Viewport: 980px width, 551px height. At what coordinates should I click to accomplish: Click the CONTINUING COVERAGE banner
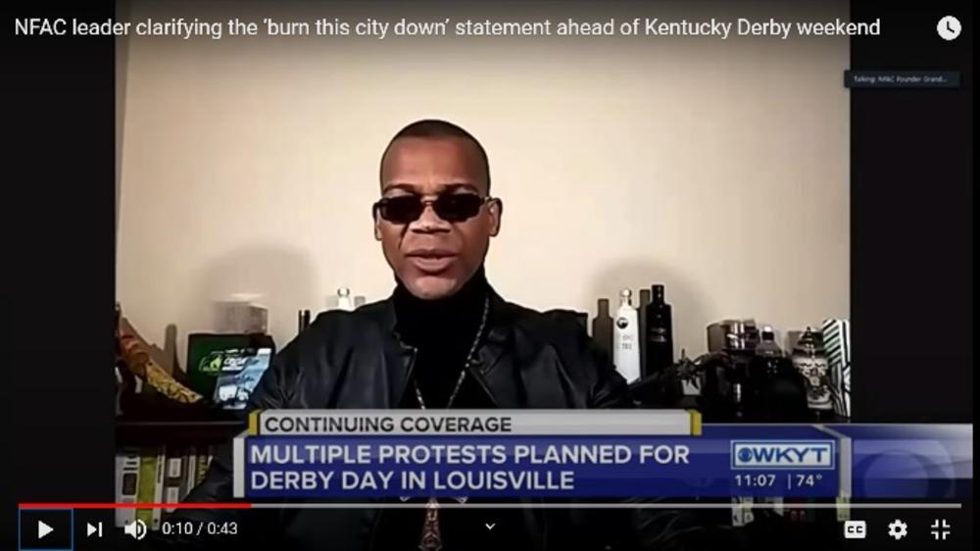[475, 425]
